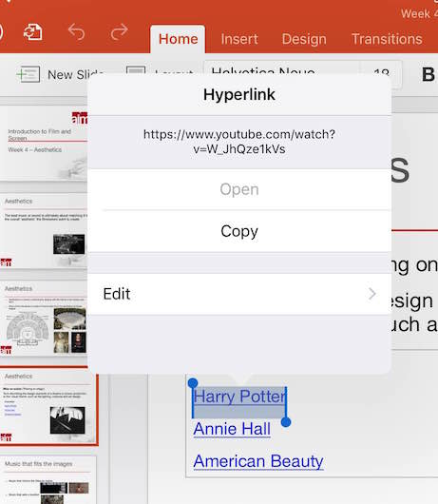
Task: Select Music that fits the images slide
Action: click(x=48, y=479)
